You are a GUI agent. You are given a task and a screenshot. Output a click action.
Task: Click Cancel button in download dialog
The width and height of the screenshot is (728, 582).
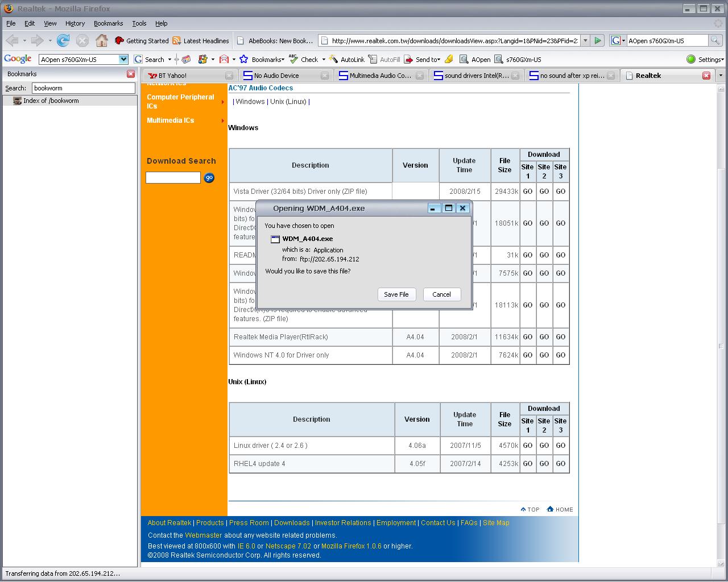[441, 294]
